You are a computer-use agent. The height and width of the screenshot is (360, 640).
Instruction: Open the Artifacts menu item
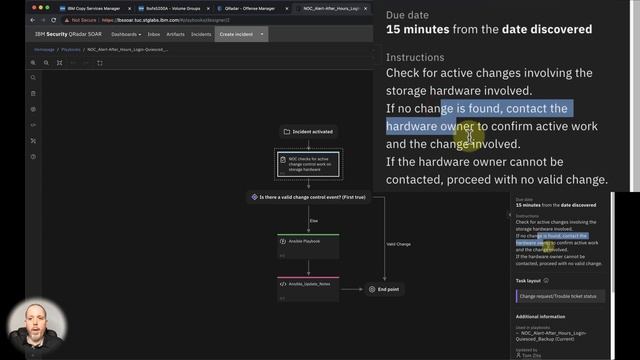176,34
